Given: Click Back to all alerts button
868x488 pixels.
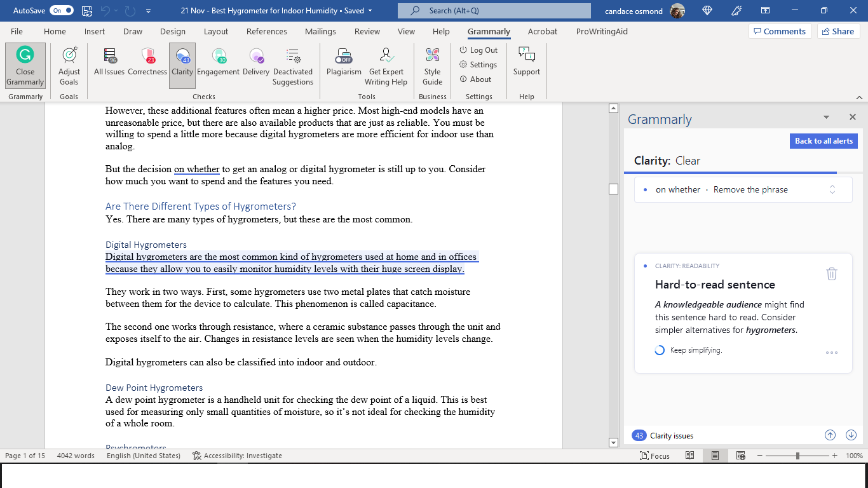Looking at the screenshot, I should 824,141.
